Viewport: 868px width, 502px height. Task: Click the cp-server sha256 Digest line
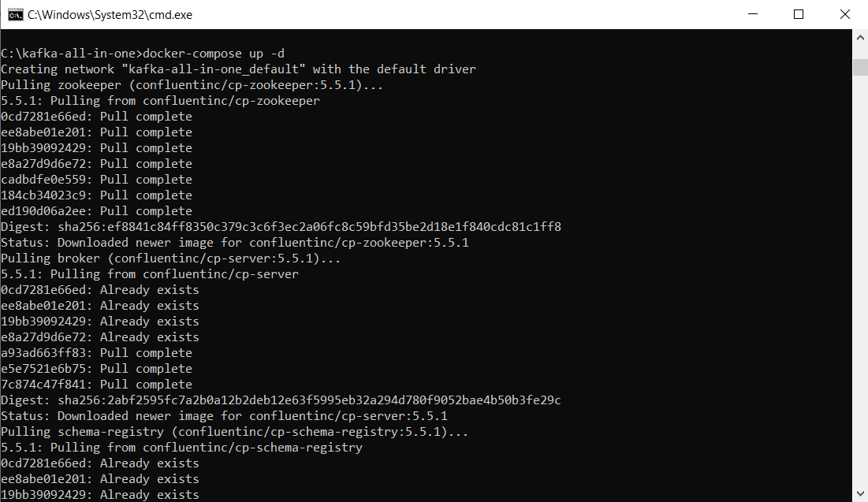point(281,400)
